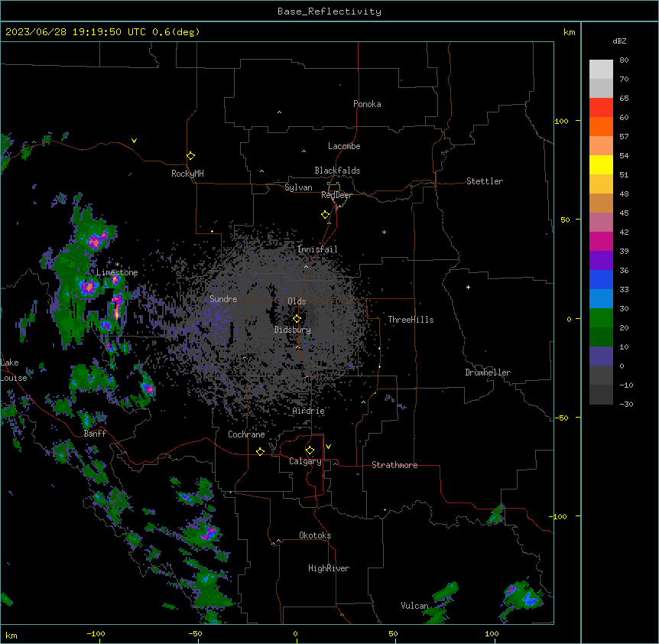This screenshot has height=644, width=659.
Task: Click the Drumheller town label
Action: pos(488,372)
